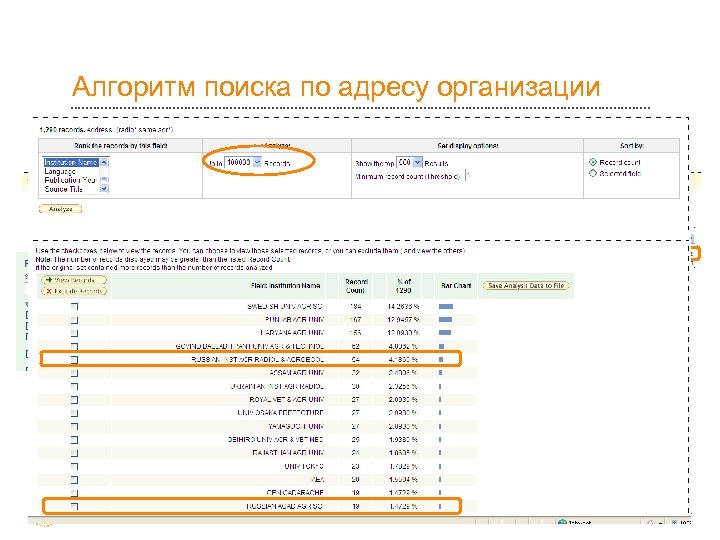Open the 100000 records analyze dropdown
Image resolution: width=720 pixels, height=540 pixels.
pos(257,163)
